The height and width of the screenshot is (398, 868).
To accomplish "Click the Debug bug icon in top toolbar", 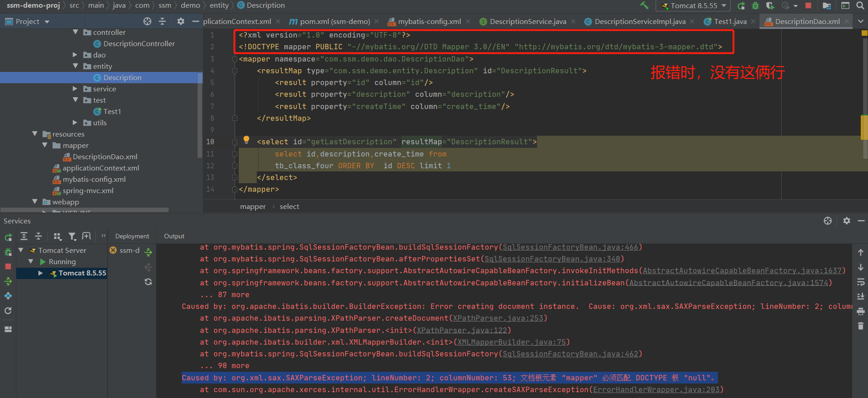I will click(x=755, y=5).
